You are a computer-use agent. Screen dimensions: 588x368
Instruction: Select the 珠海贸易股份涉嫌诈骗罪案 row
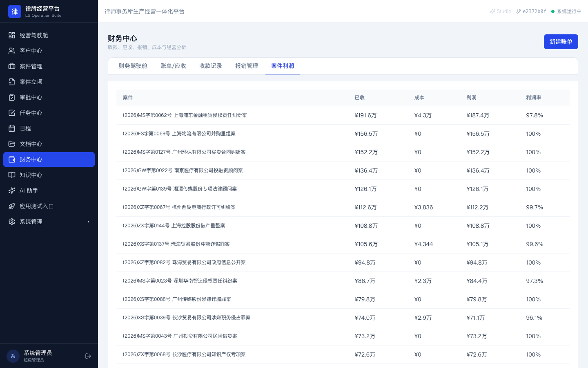coord(343,244)
